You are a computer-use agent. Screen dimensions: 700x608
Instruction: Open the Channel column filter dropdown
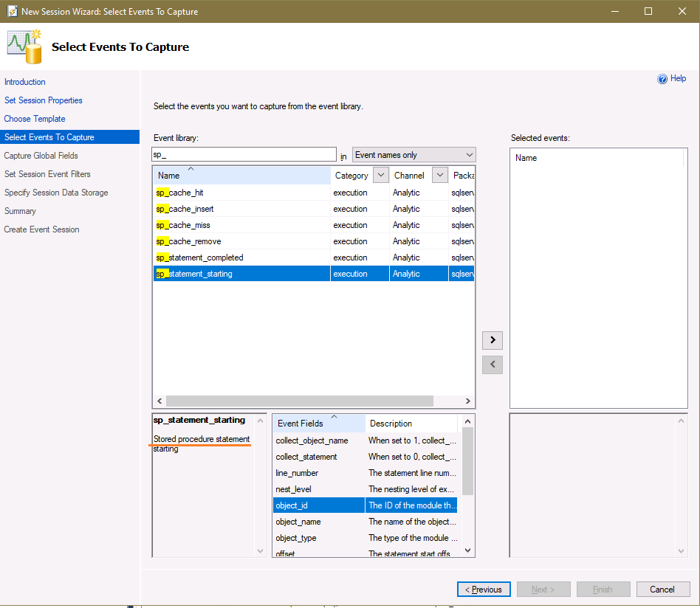(440, 176)
